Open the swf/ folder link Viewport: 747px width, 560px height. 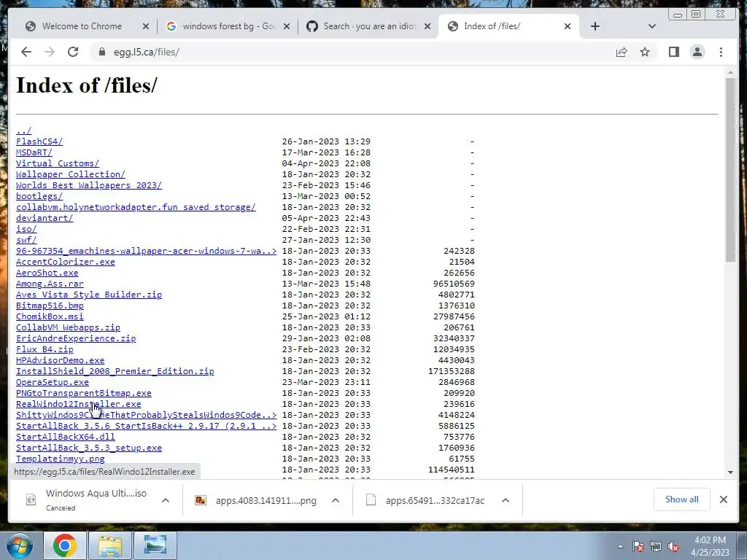point(26,240)
